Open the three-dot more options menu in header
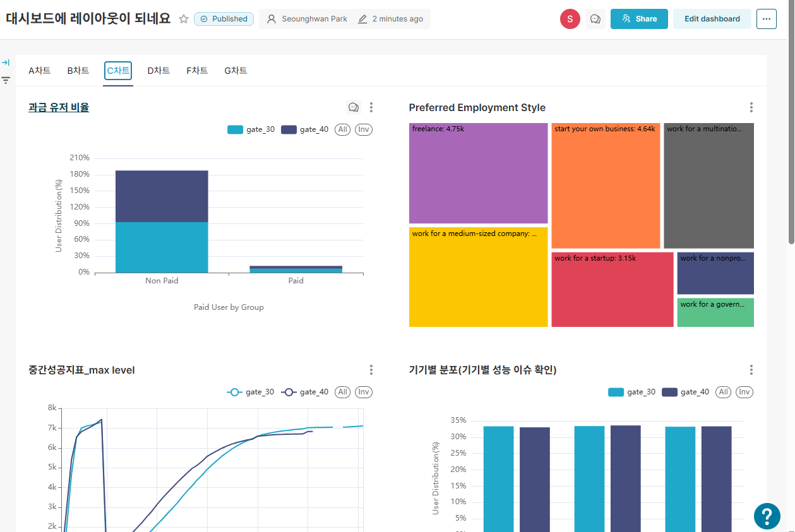The height and width of the screenshot is (532, 795). tap(767, 19)
